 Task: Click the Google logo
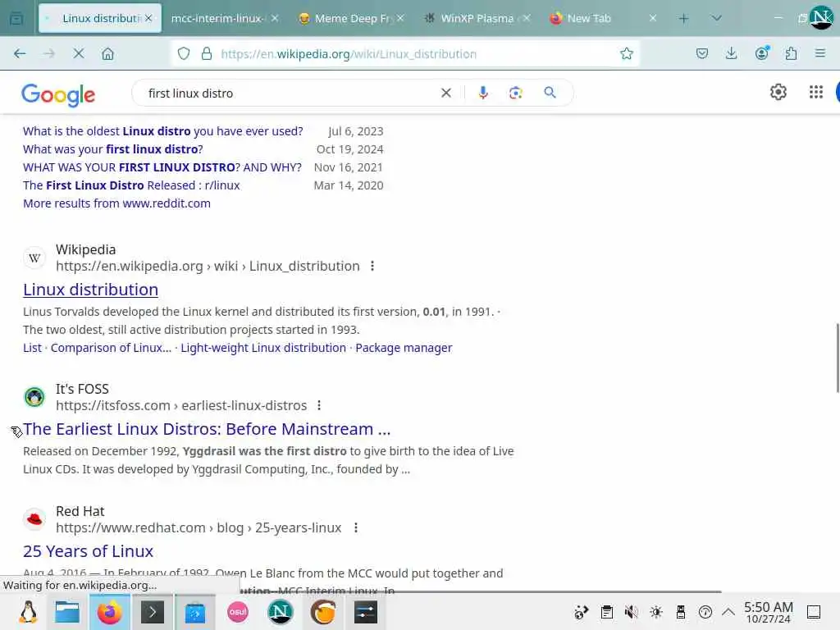click(x=58, y=95)
